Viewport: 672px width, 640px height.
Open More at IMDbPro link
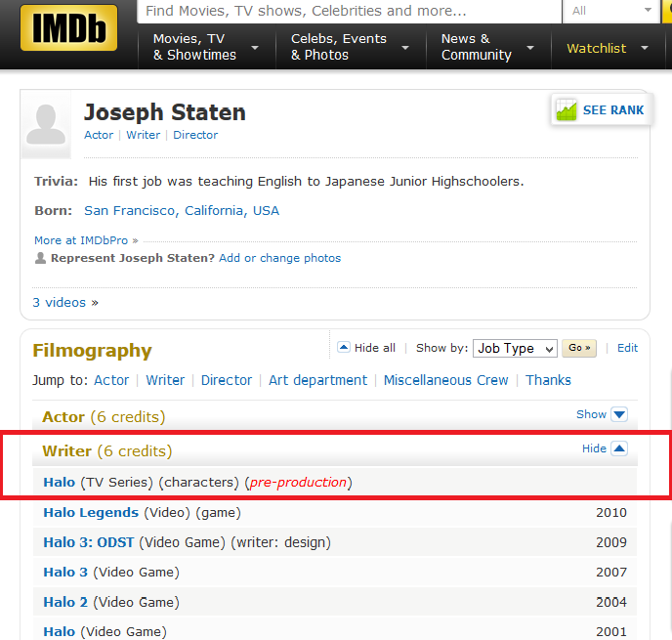click(86, 240)
